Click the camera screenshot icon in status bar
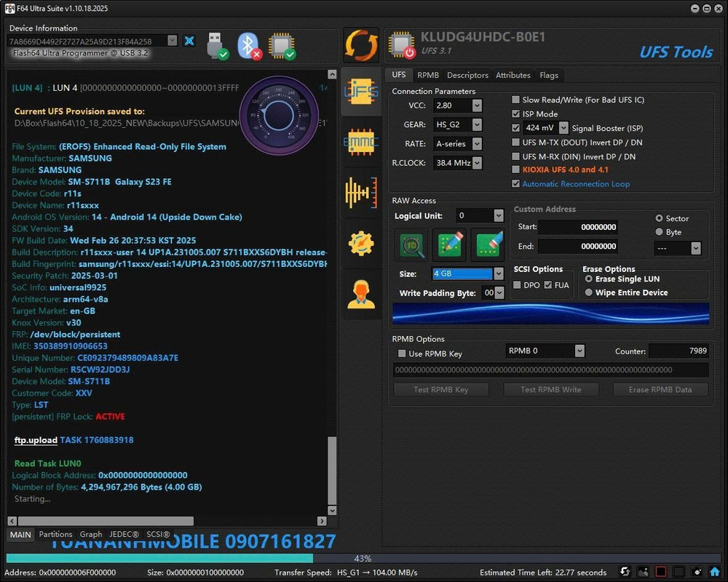 [x=697, y=571]
